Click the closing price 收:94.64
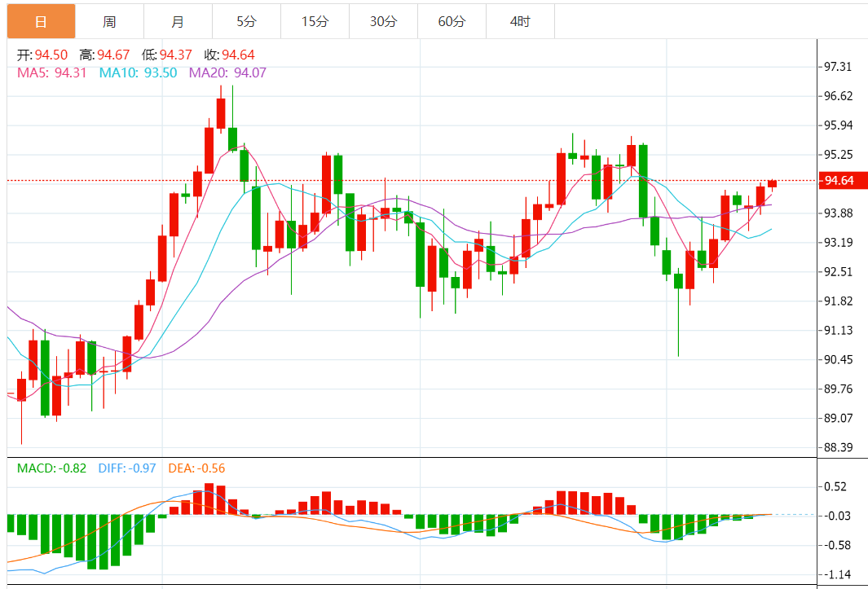 (x=229, y=55)
